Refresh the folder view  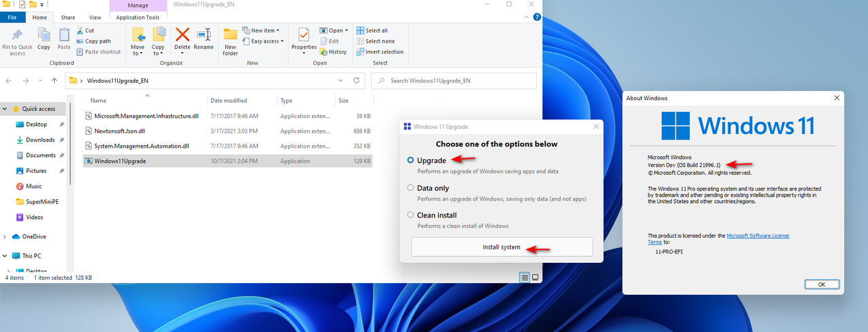pyautogui.click(x=357, y=81)
